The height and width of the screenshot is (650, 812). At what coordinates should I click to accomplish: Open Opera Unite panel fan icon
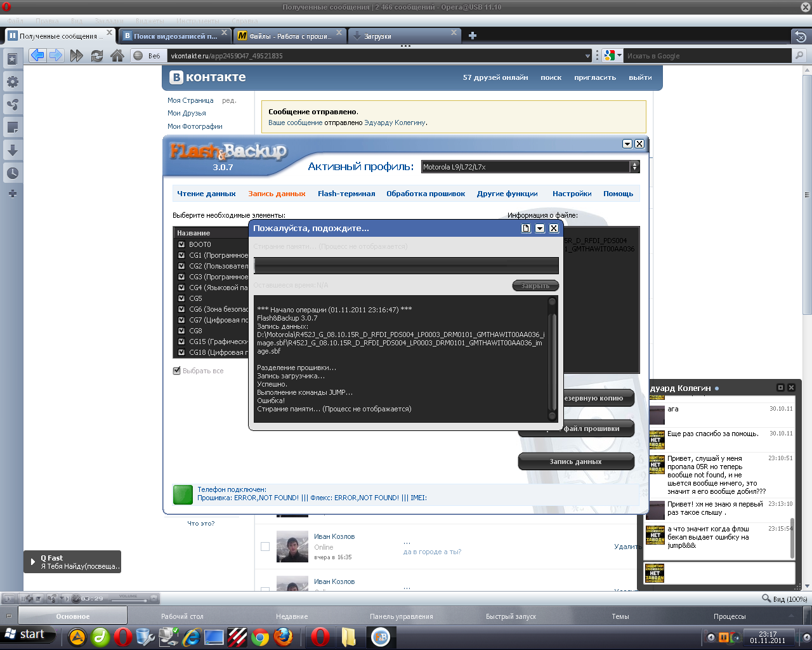click(12, 105)
